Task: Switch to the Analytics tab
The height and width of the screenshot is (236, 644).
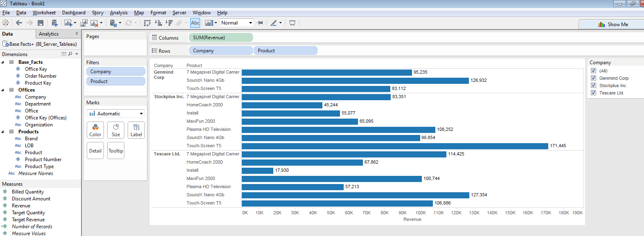Action: pyautogui.click(x=49, y=34)
